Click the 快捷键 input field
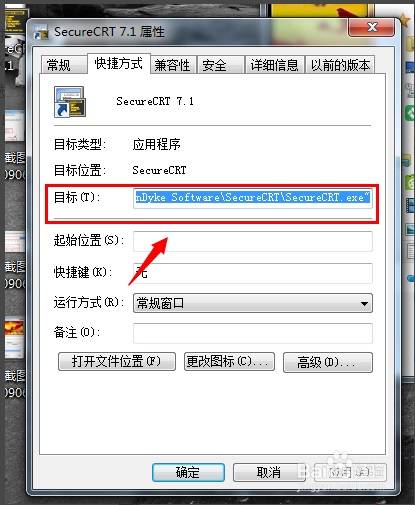This screenshot has width=415, height=505. click(253, 273)
